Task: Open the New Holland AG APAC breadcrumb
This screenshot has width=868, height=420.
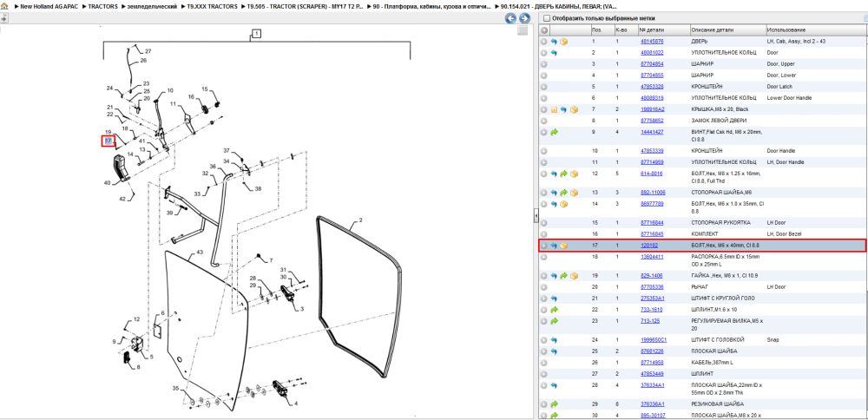Action: coord(49,6)
